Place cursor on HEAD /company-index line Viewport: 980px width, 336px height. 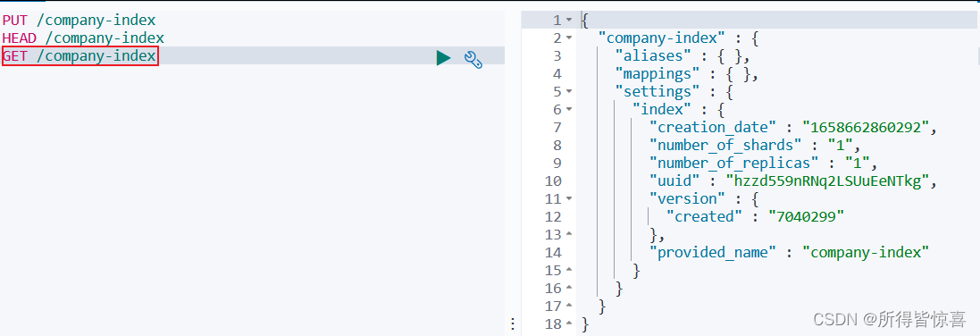click(x=83, y=38)
